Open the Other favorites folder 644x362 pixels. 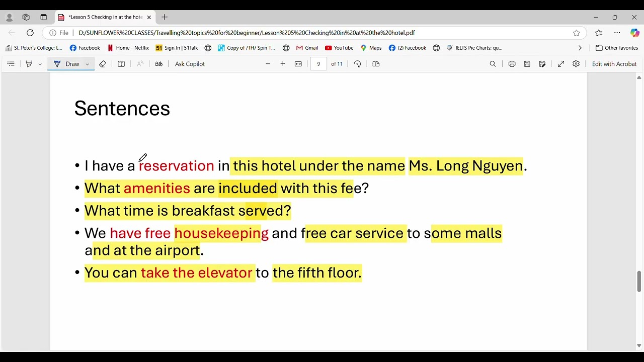[x=617, y=48]
